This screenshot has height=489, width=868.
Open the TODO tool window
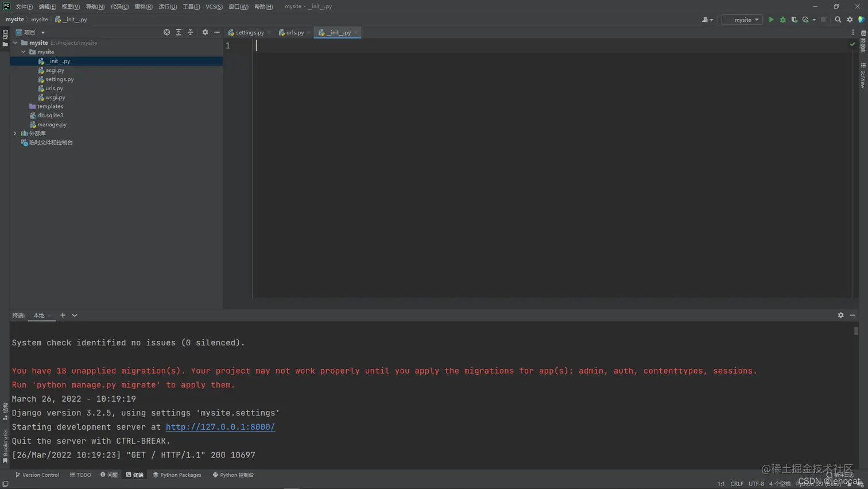pyautogui.click(x=80, y=475)
